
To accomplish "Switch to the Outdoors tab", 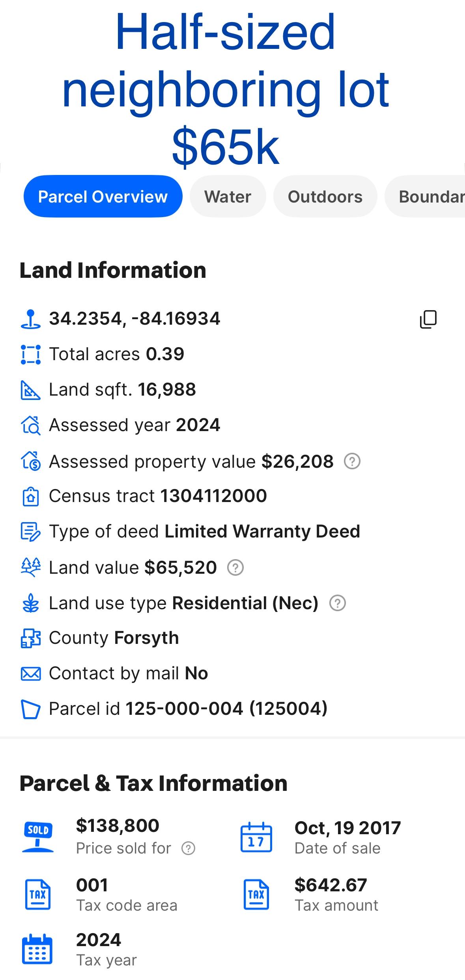I will (325, 196).
